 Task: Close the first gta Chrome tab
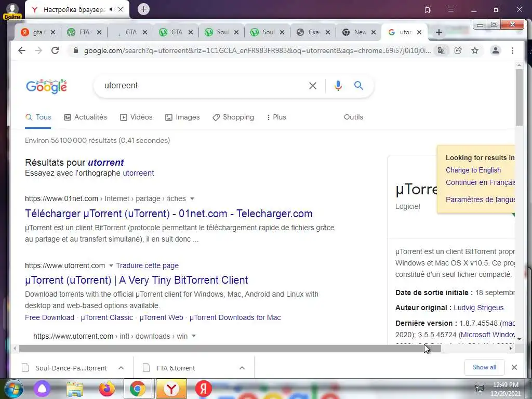(x=53, y=32)
